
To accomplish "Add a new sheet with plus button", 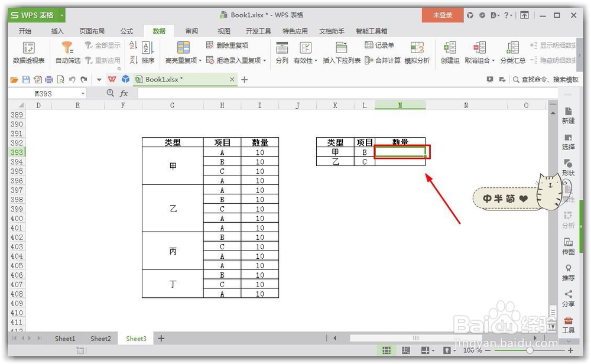I will tap(161, 339).
